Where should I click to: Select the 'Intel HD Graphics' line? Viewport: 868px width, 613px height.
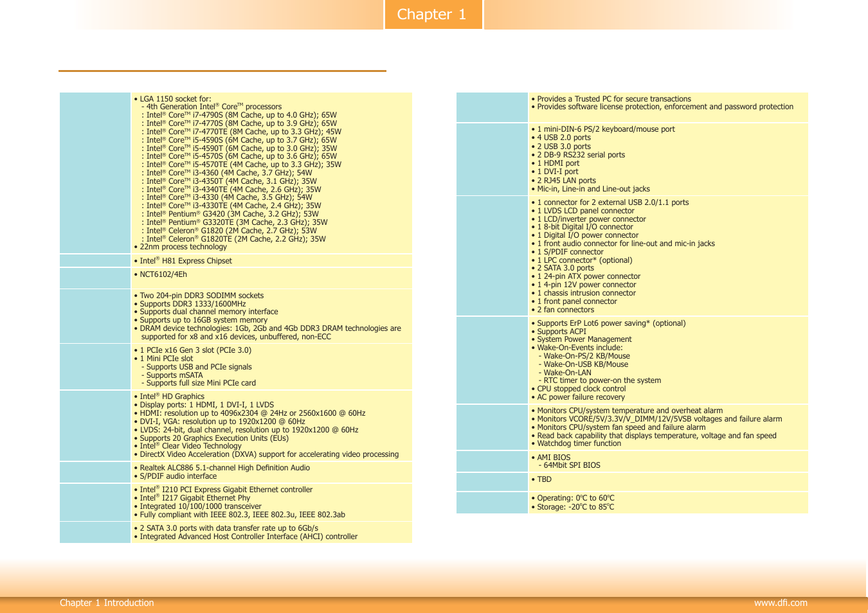point(169,396)
